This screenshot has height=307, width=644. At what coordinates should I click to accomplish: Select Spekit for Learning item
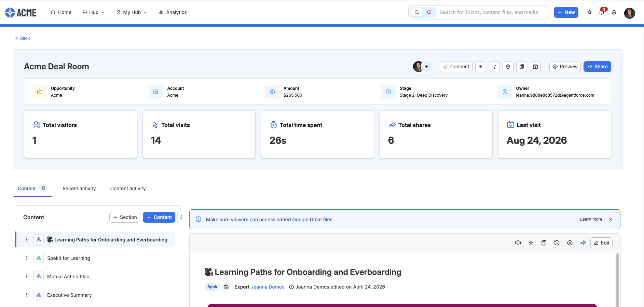[95, 258]
